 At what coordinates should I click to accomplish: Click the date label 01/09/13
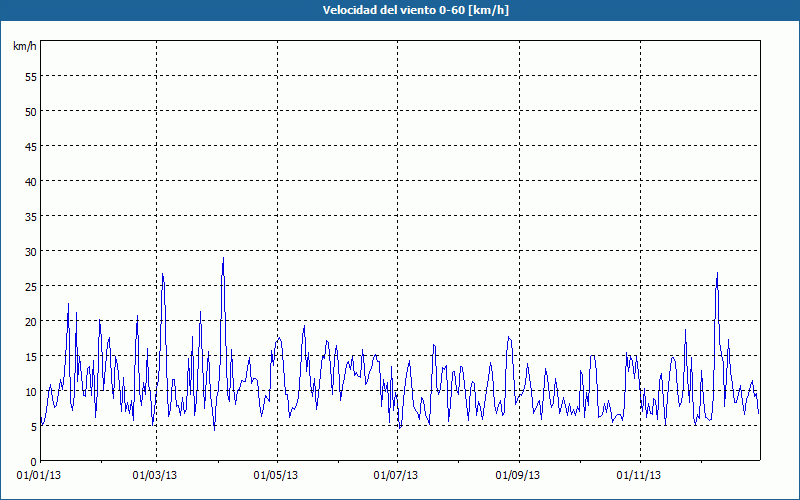tap(517, 476)
